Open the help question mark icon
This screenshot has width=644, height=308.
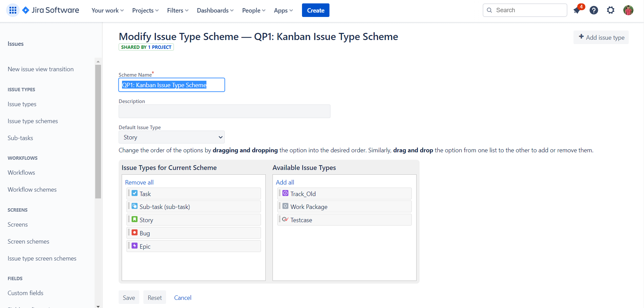pyautogui.click(x=594, y=10)
